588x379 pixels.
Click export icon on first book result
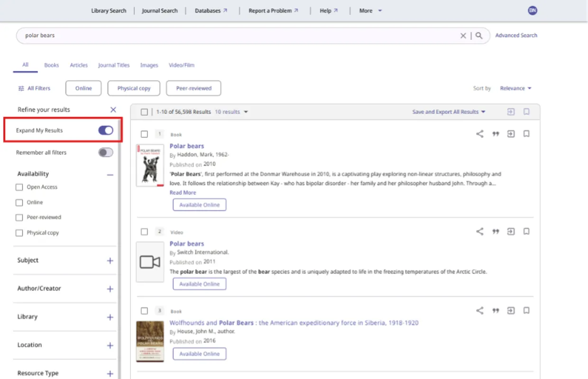point(511,134)
